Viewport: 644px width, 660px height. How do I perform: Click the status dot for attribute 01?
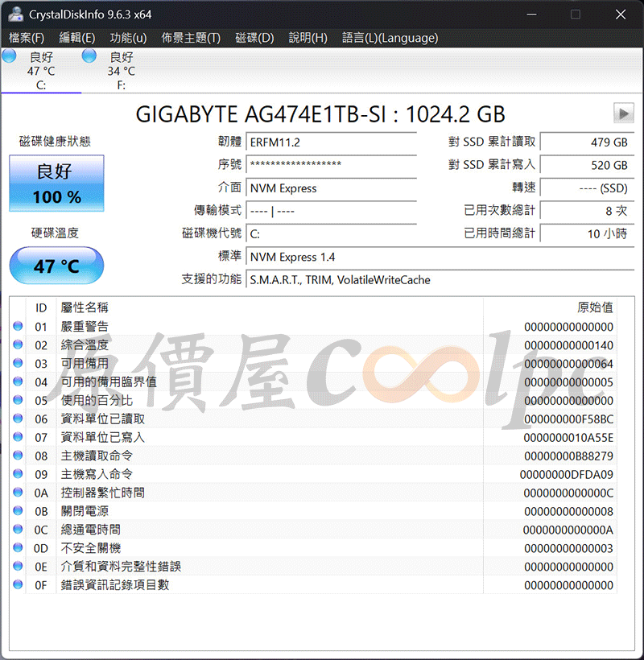pos(18,326)
